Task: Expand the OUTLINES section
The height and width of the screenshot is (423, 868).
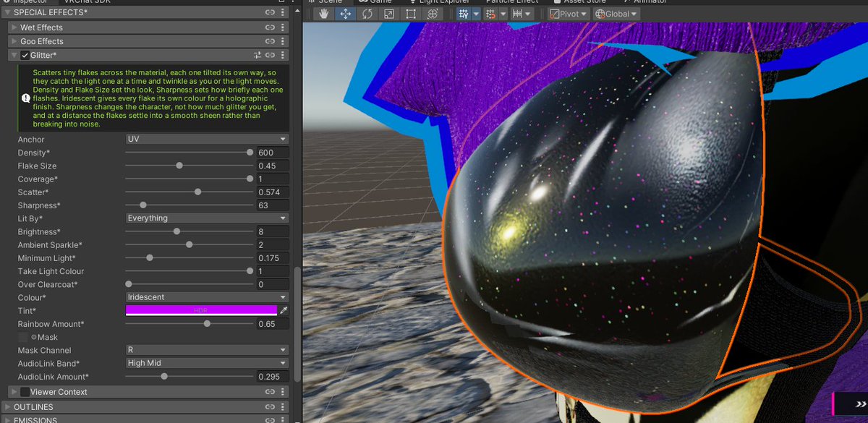Action: (x=7, y=407)
